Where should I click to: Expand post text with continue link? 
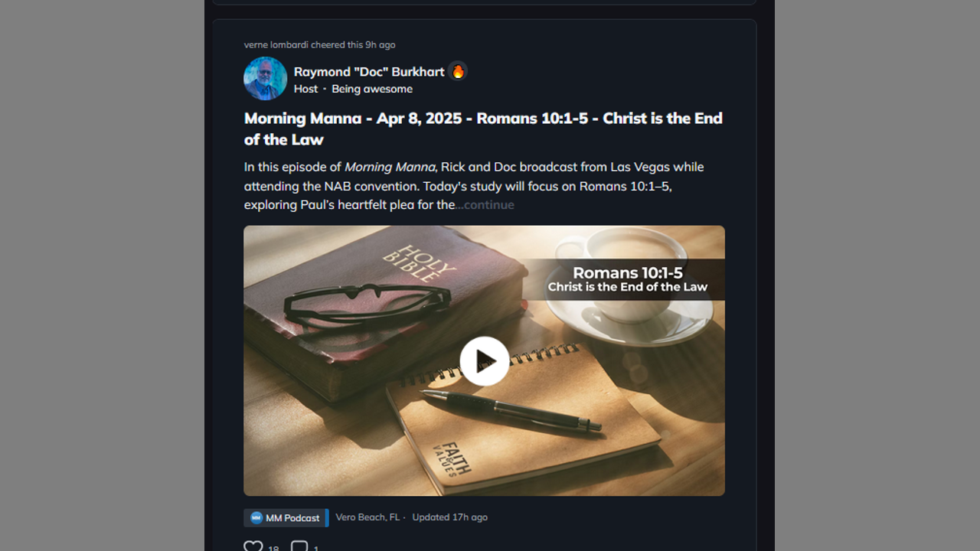[x=485, y=205]
